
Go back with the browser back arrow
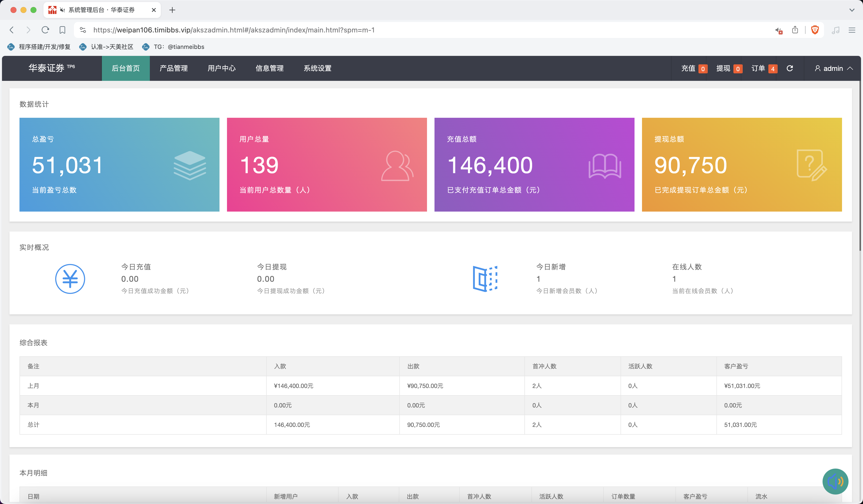12,30
